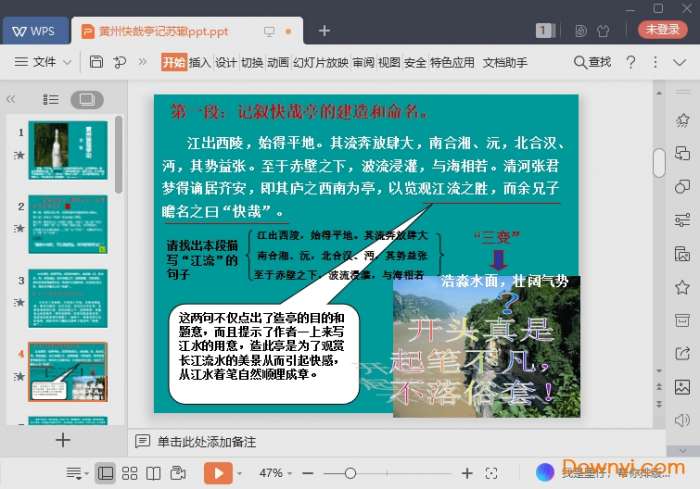Open the 文档助手 ribbon tab
The image size is (700, 489).
pyautogui.click(x=505, y=62)
